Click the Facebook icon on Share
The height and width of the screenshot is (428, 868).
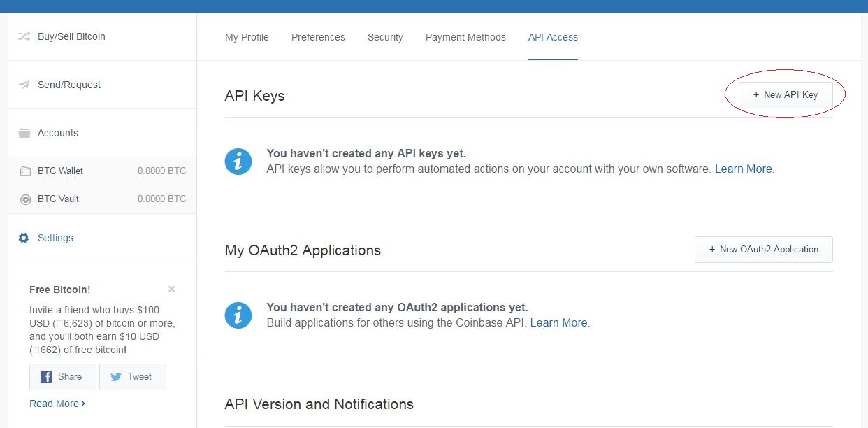click(x=46, y=377)
